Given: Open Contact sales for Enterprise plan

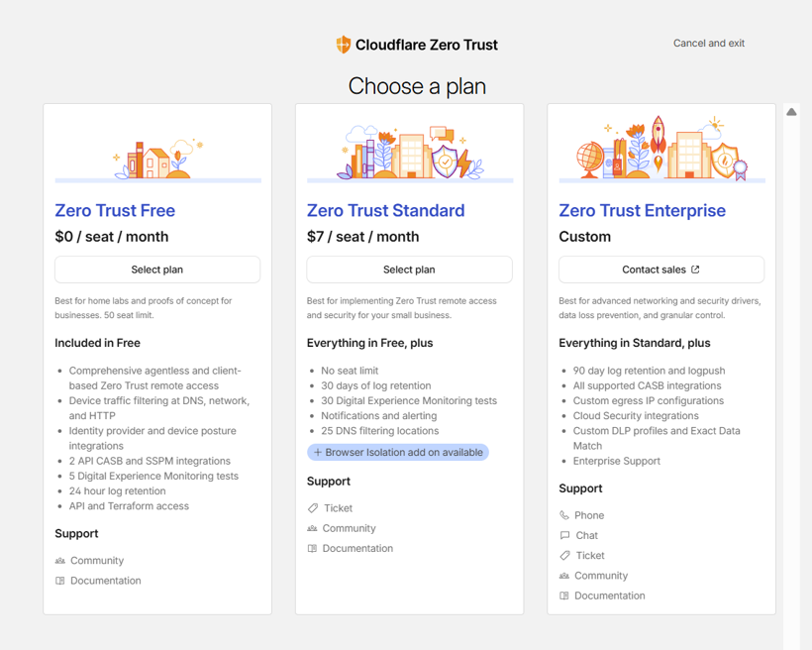Looking at the screenshot, I should [x=661, y=270].
